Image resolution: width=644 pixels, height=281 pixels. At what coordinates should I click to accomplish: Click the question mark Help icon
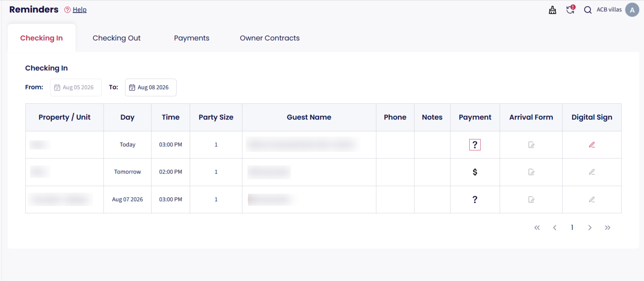67,10
